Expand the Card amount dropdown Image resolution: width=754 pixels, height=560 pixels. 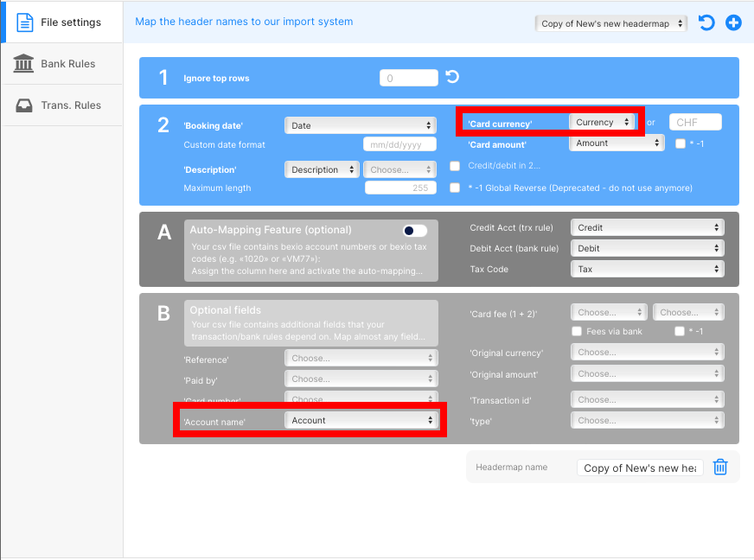pos(616,143)
